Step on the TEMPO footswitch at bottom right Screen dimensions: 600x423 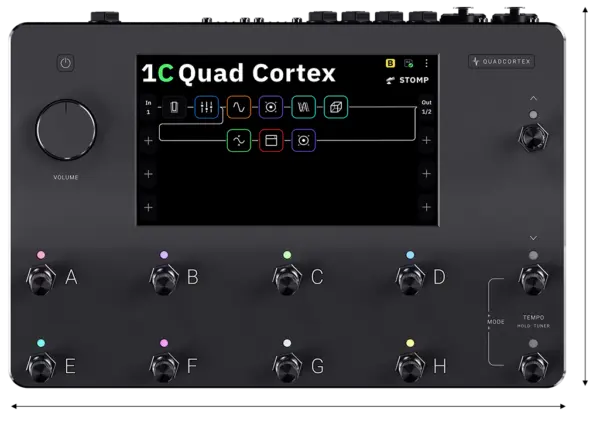tap(533, 367)
